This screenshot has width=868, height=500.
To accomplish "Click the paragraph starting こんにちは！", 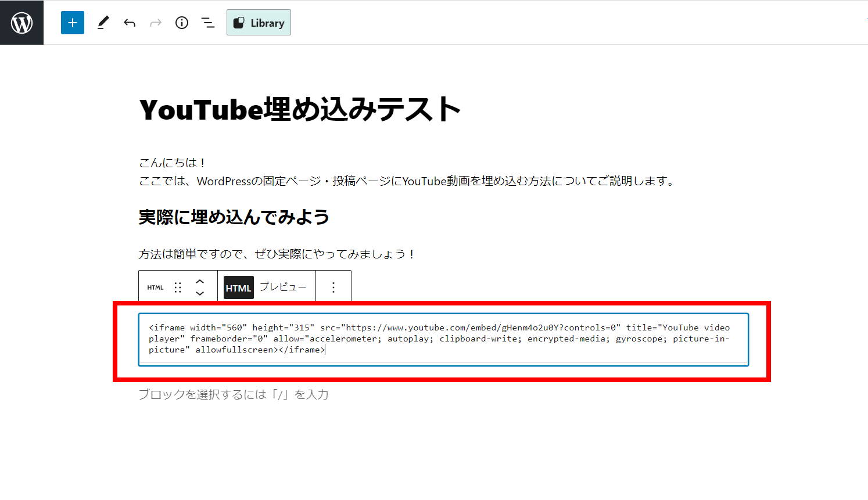I will (173, 163).
